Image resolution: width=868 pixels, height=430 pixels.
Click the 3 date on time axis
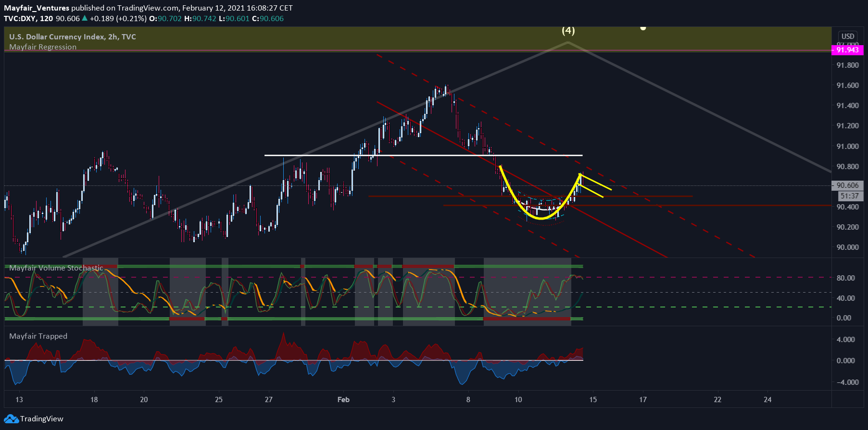(x=393, y=400)
